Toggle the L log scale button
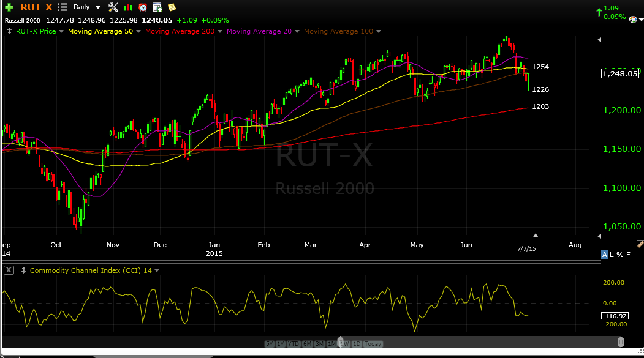 [612, 255]
